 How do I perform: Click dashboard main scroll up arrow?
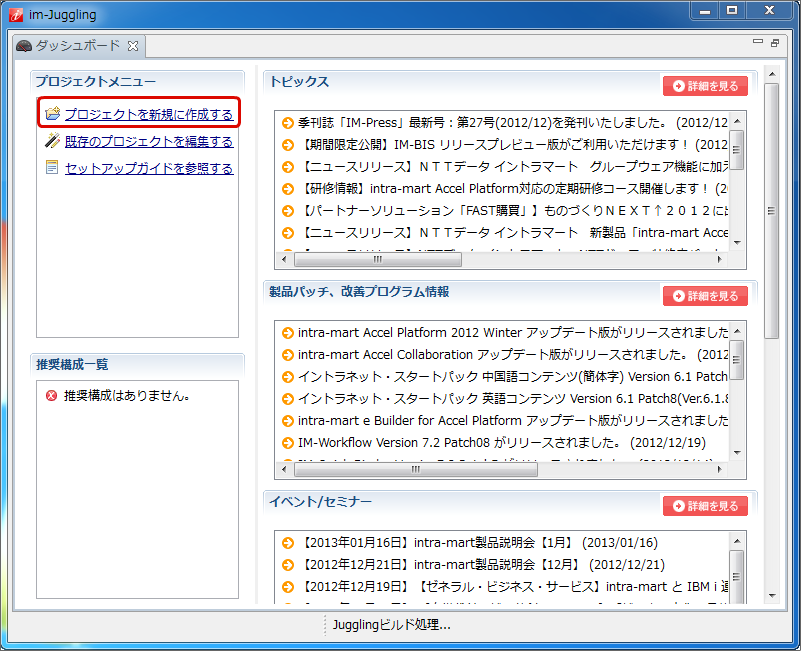click(x=772, y=75)
